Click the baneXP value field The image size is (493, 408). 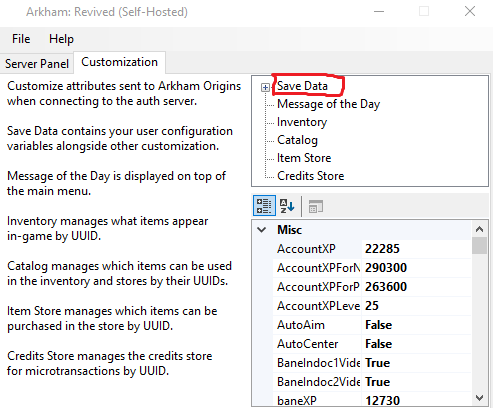[416, 400]
